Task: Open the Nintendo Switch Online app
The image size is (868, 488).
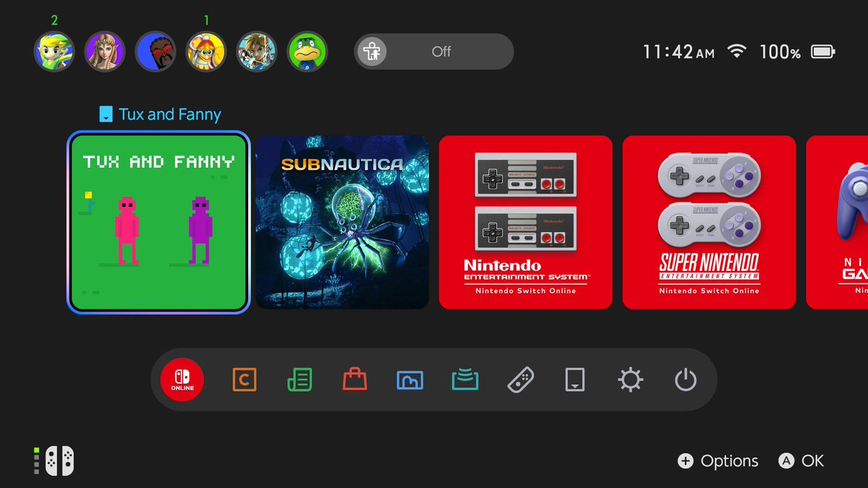Action: point(181,379)
